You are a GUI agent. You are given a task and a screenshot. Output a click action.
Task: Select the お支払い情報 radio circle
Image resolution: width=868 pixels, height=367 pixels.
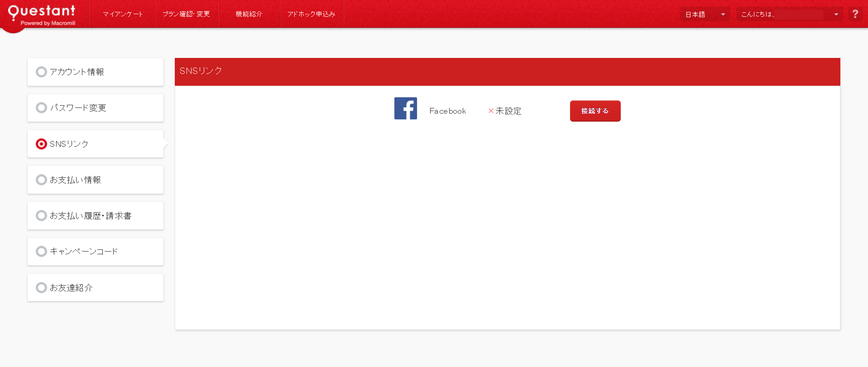41,180
